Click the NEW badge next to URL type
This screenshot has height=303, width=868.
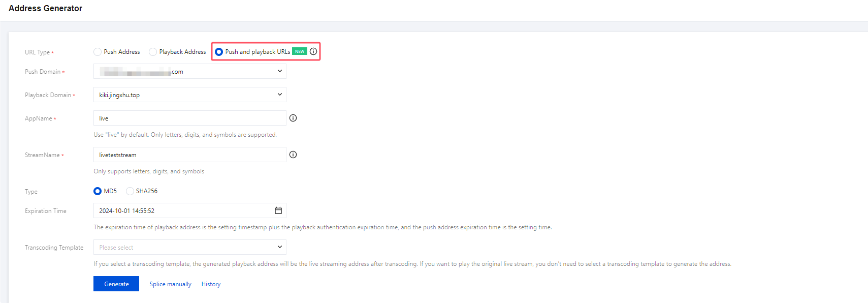pyautogui.click(x=300, y=51)
